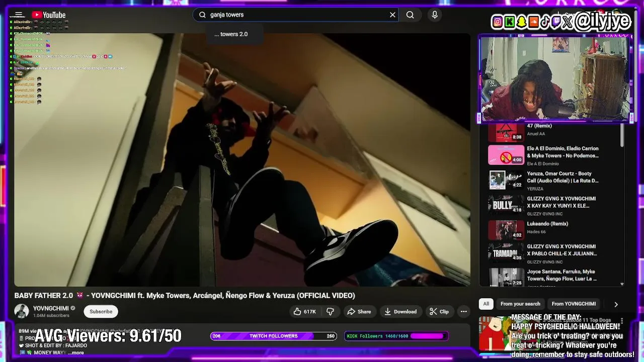Click the recommendations list scrollbar thumb

[622, 135]
